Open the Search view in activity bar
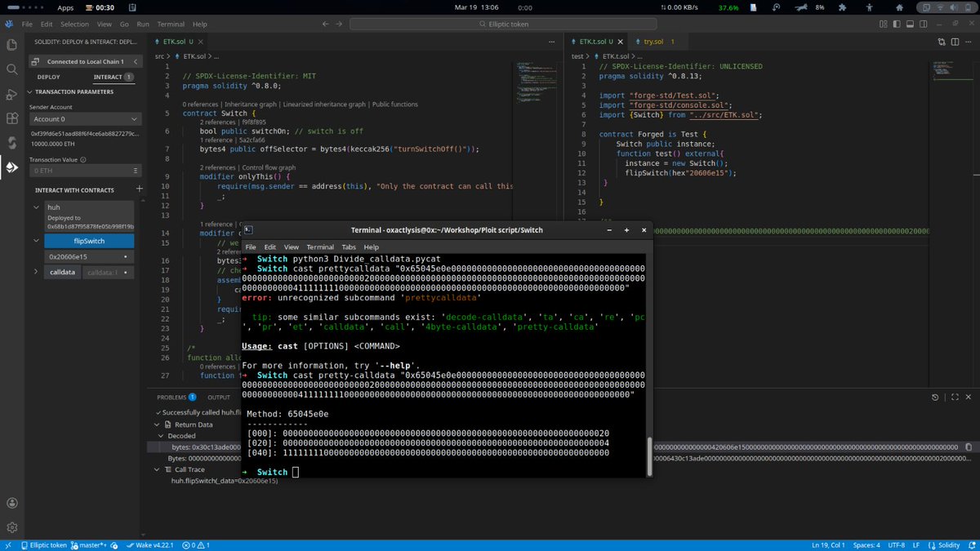The image size is (980, 551). pyautogui.click(x=12, y=69)
